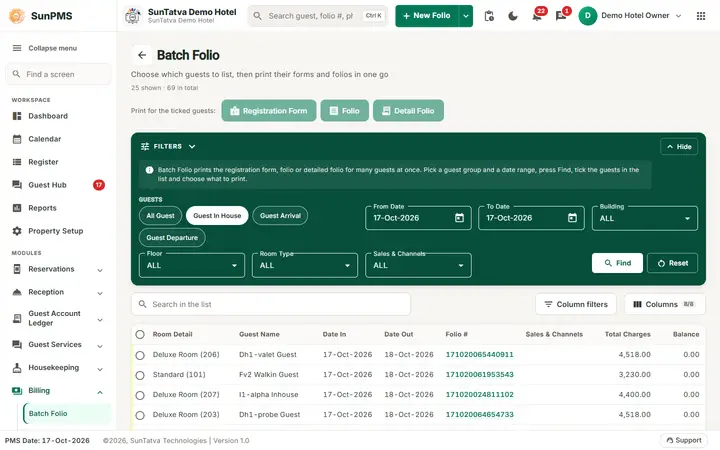Screen dimensions: 720x450
Task: Click the Folio print button
Action: pos(344,111)
